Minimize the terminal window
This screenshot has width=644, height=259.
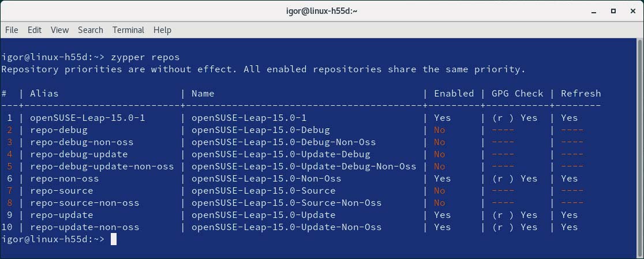click(x=594, y=12)
